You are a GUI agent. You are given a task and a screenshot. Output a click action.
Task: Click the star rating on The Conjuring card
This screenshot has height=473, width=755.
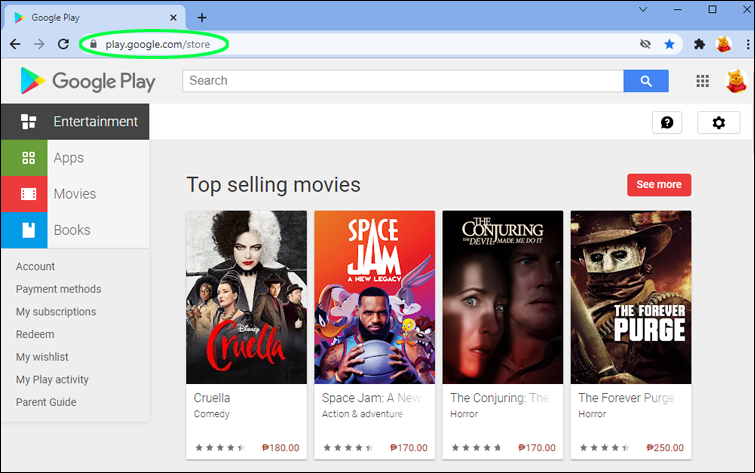[476, 448]
